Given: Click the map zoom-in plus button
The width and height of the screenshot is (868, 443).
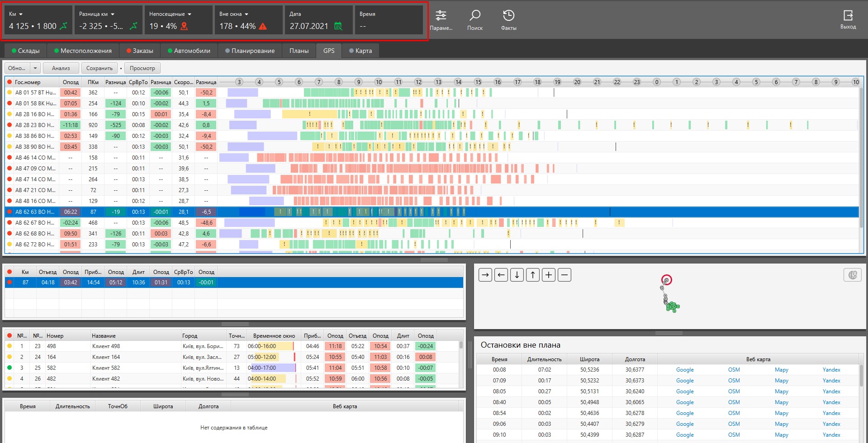Looking at the screenshot, I should click(x=549, y=275).
